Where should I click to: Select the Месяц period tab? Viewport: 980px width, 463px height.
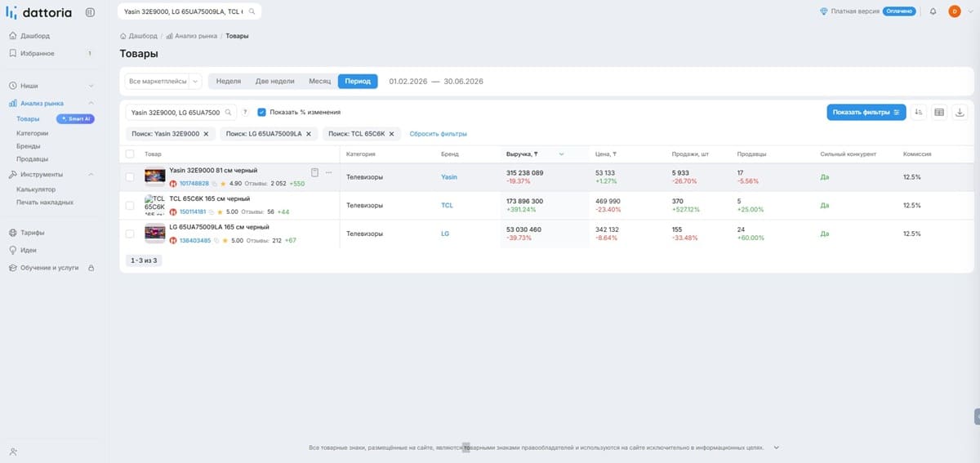(319, 81)
